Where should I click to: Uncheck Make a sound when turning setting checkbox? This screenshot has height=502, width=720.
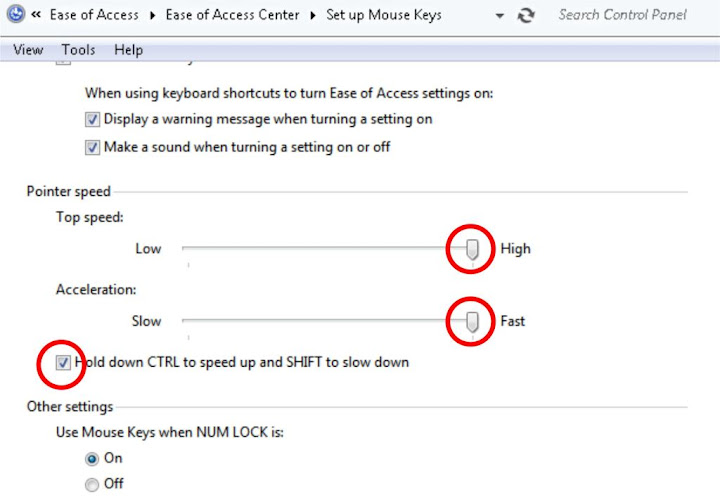coord(93,147)
